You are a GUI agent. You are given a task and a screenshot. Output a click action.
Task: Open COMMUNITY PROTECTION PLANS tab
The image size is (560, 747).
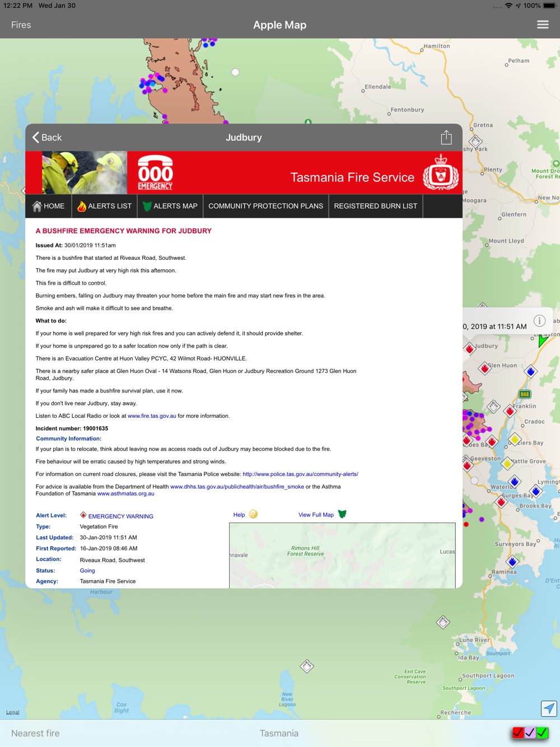266,206
